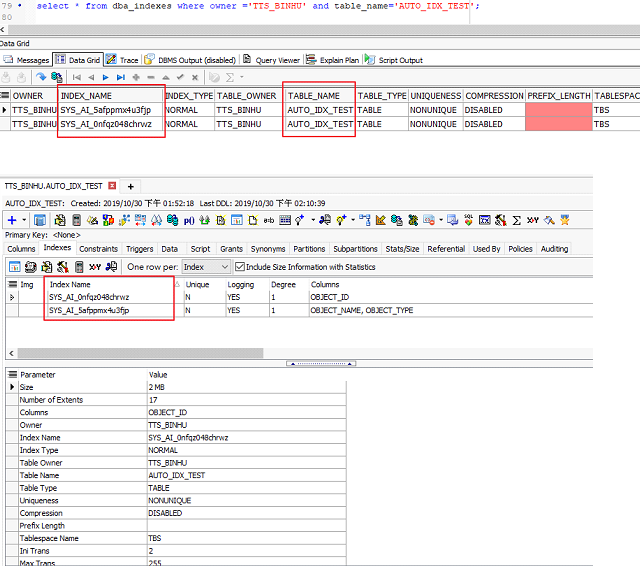The height and width of the screenshot is (566, 640).
Task: Open the Explain Plan tab
Action: point(333,60)
